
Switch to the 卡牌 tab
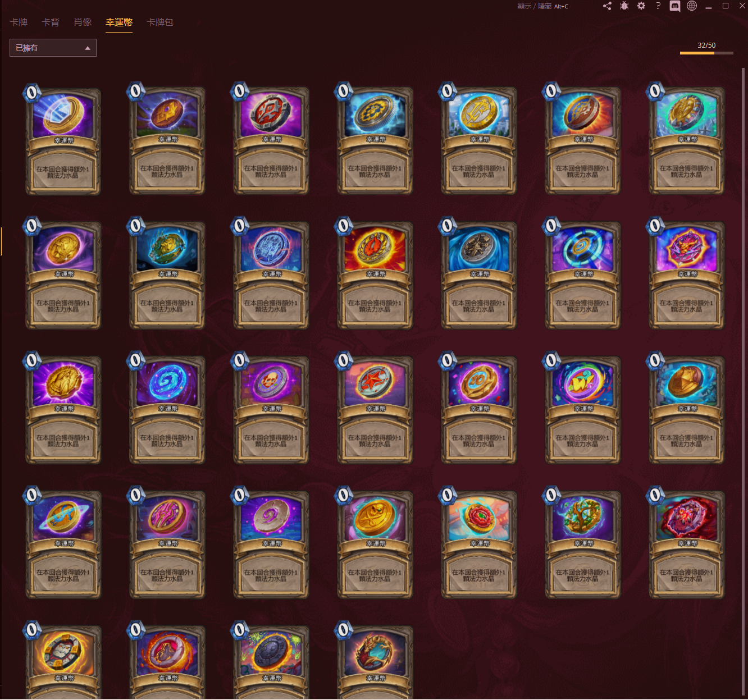tap(19, 22)
